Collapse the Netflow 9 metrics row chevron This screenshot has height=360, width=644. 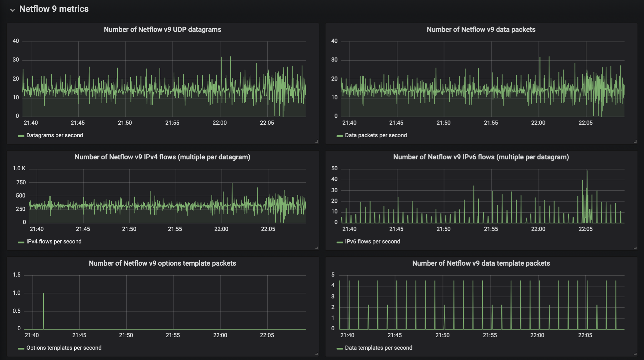click(x=13, y=10)
